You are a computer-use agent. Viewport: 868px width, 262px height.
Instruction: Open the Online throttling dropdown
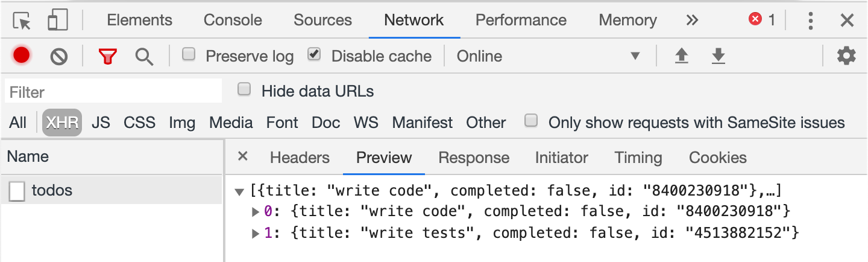tap(547, 56)
